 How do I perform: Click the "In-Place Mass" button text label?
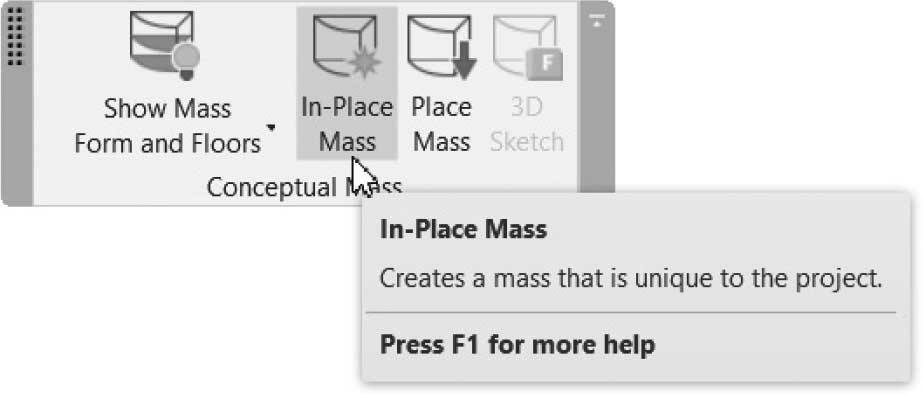tap(347, 125)
